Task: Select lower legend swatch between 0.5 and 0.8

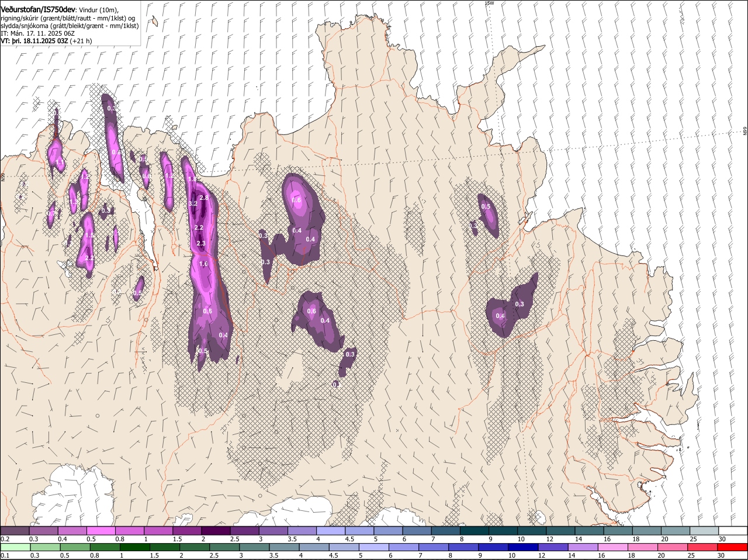Action: click(75, 547)
